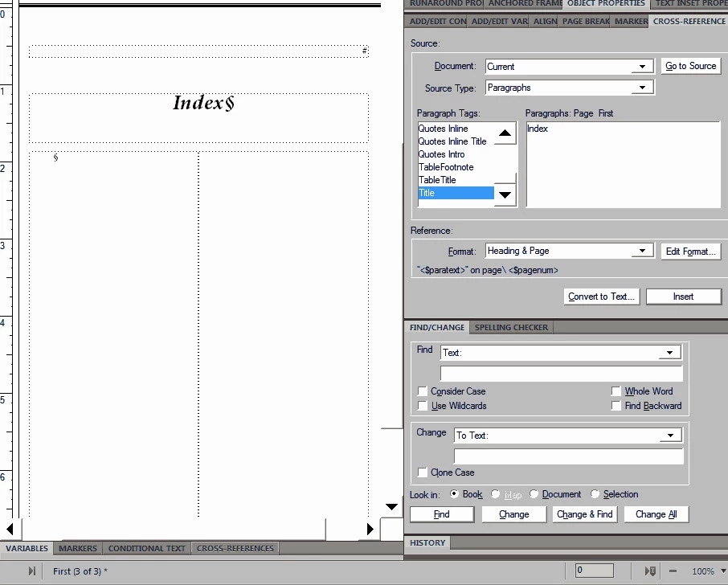Open the Source Type dropdown
728x585 pixels.
click(642, 88)
